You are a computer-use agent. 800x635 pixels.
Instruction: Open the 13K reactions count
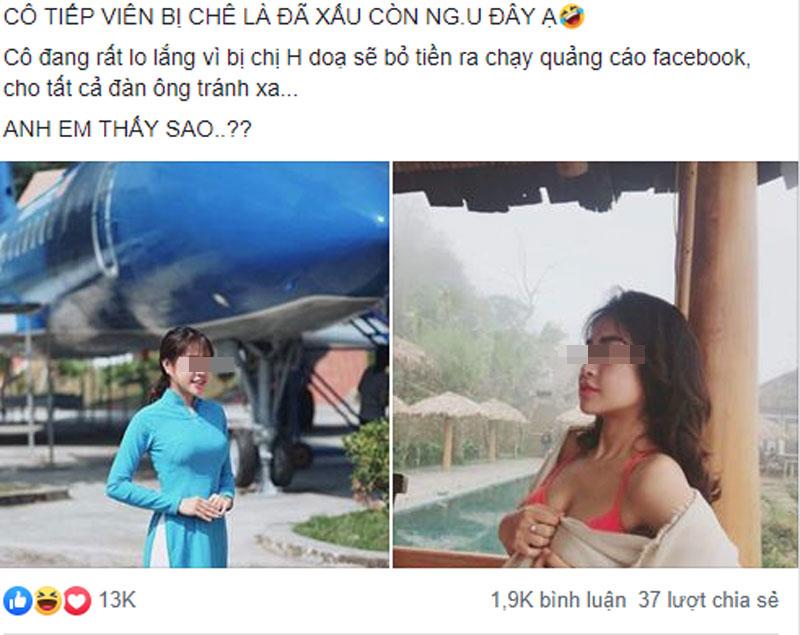pos(117,600)
